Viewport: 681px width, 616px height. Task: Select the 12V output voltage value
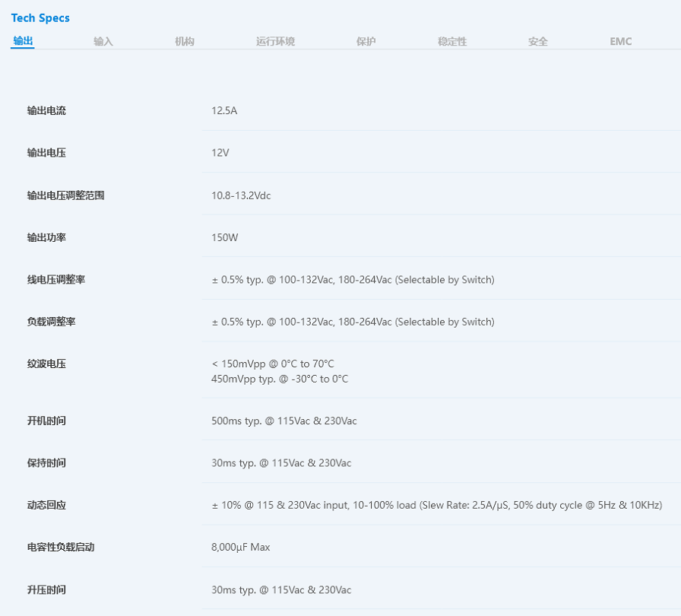click(220, 153)
